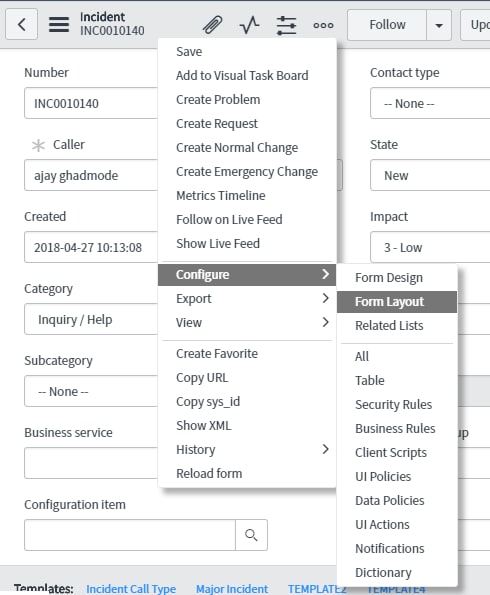Click the Caller field ajay ghadmode
Screen dimensions: 490x595
click(x=91, y=175)
